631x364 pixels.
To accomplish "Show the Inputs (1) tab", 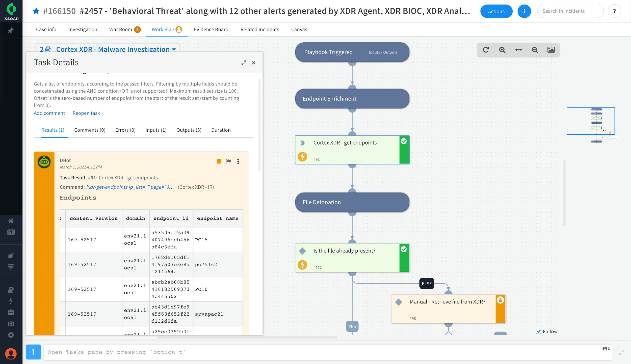I will coord(156,130).
